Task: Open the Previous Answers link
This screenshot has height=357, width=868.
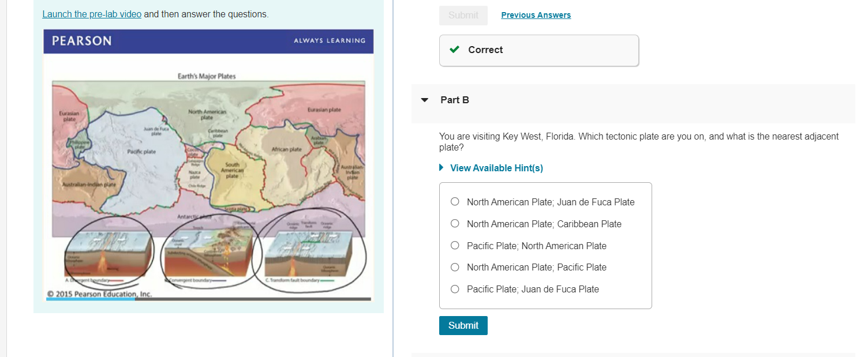Action: tap(536, 16)
